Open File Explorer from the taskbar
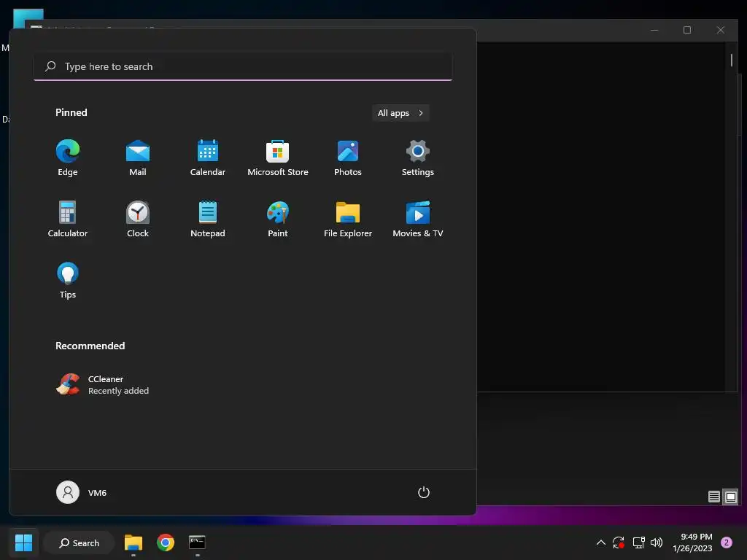 tap(133, 542)
